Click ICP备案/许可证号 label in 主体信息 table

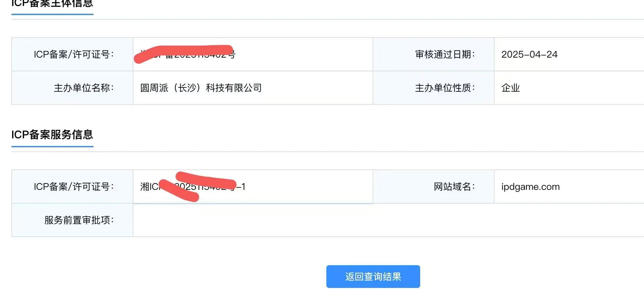coord(73,54)
